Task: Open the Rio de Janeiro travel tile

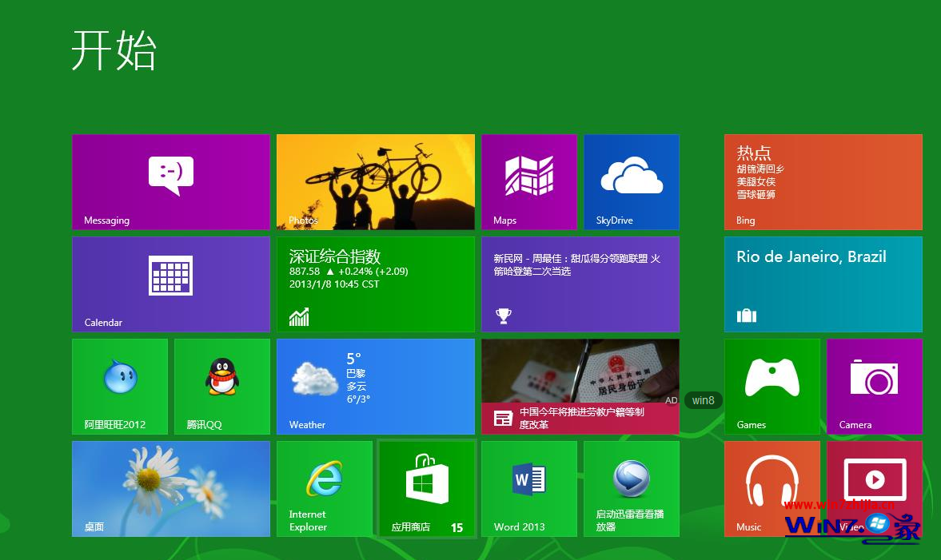Action: coord(823,284)
